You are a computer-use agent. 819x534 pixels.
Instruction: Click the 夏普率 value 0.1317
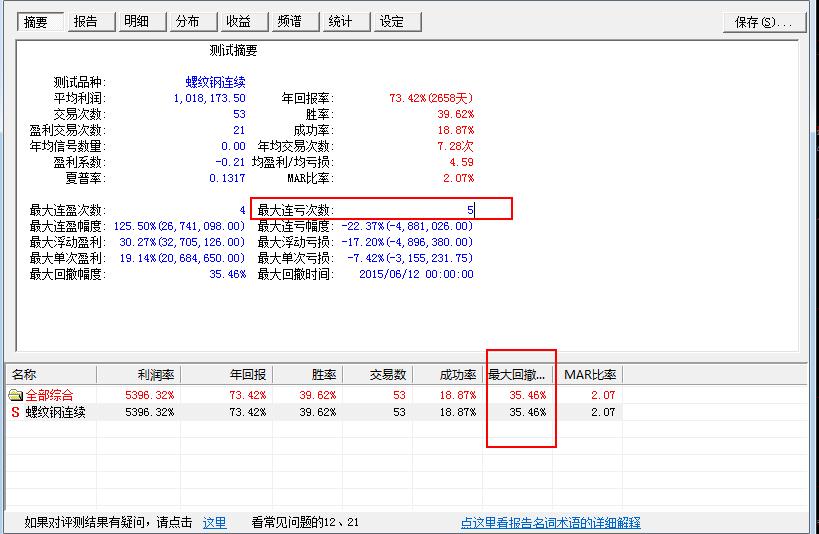click(x=227, y=178)
